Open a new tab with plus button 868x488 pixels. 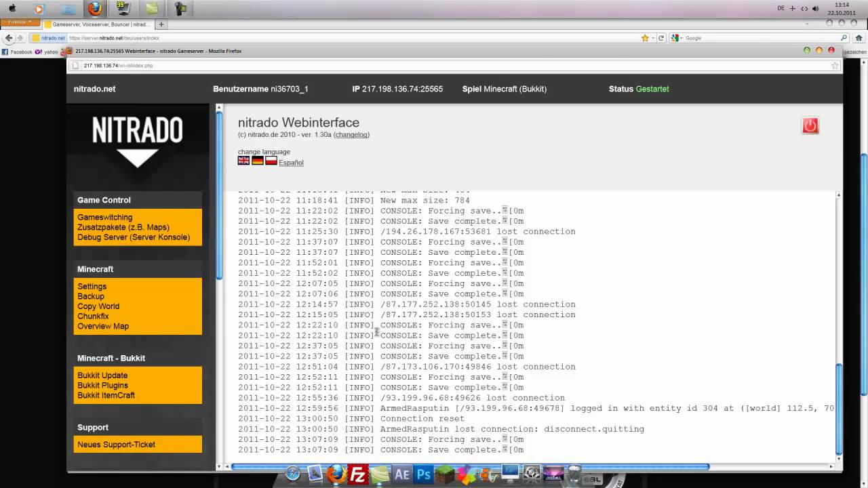pyautogui.click(x=161, y=24)
